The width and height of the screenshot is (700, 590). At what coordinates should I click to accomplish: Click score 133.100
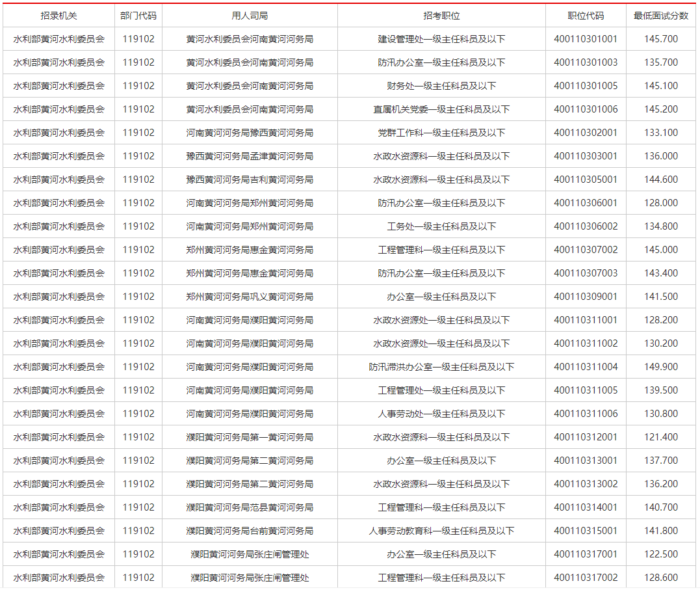[x=661, y=133]
